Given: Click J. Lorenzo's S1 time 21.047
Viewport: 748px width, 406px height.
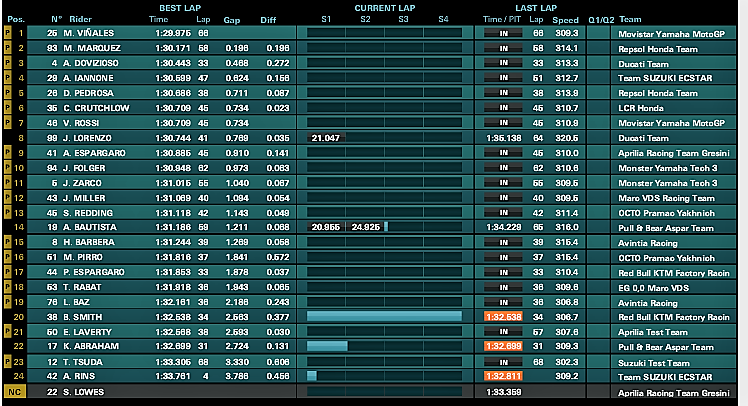Looking at the screenshot, I should 325,138.
